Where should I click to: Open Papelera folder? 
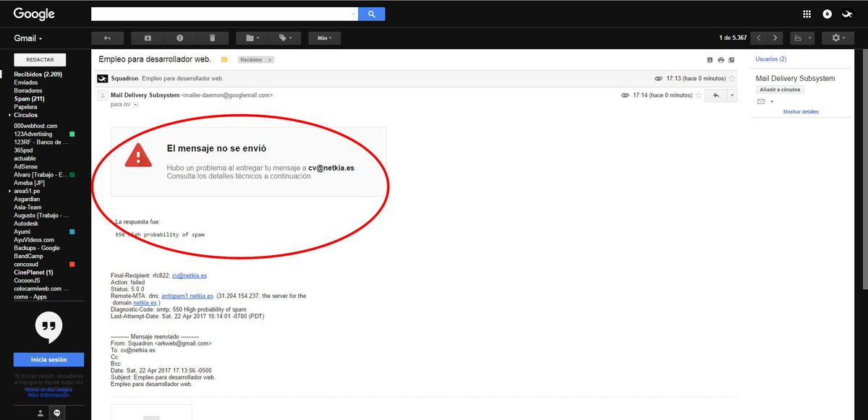pos(25,107)
